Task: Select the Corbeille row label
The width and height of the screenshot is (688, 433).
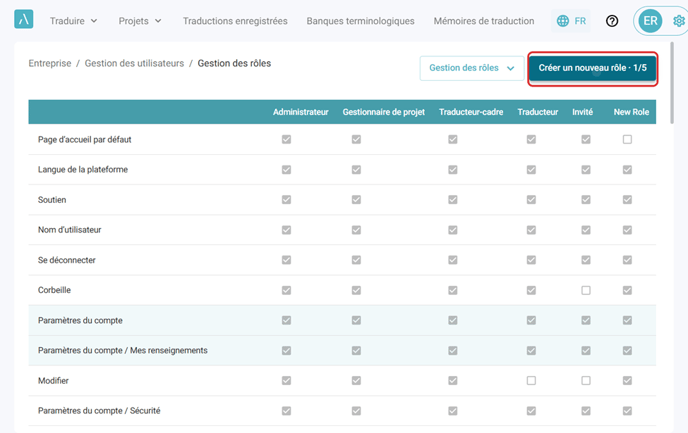Action: point(54,290)
